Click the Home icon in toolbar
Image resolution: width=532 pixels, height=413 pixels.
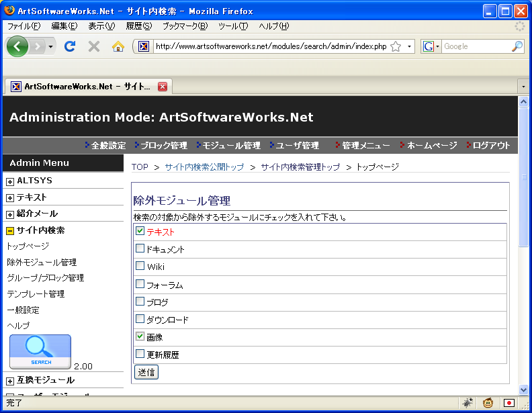[x=118, y=46]
